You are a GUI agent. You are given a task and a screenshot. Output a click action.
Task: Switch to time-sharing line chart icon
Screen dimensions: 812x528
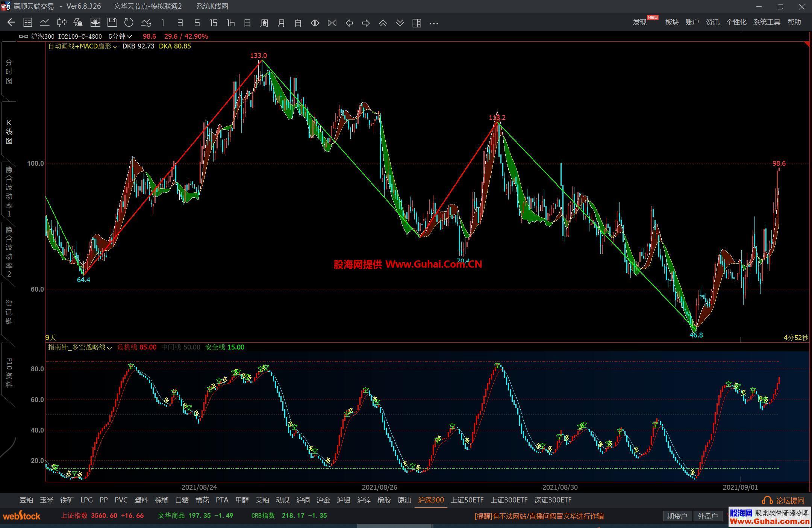(45, 23)
